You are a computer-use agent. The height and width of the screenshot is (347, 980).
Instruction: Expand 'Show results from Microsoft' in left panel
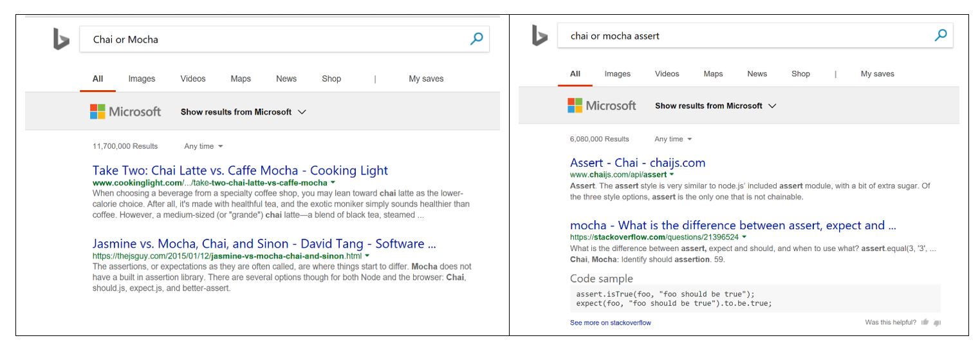243,112
